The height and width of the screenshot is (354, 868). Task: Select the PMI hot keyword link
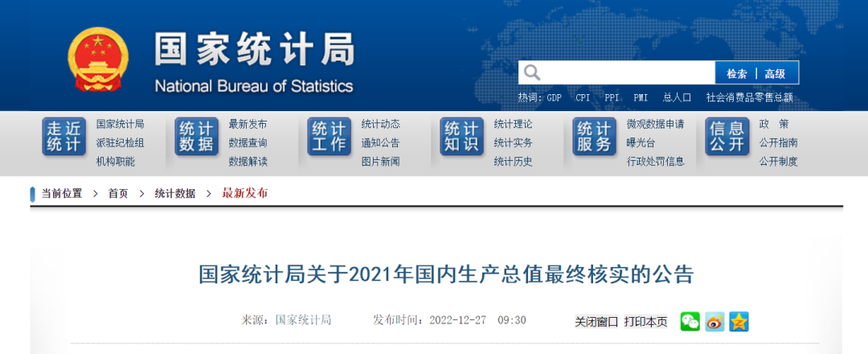tap(641, 97)
